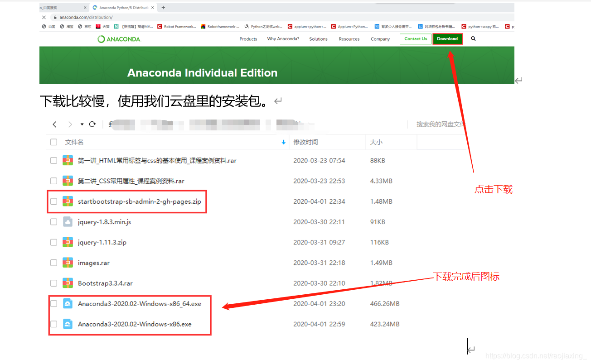The height and width of the screenshot is (364, 591).
Task: Open the 网络抓包分析书籍 bookmark
Action: (x=436, y=27)
